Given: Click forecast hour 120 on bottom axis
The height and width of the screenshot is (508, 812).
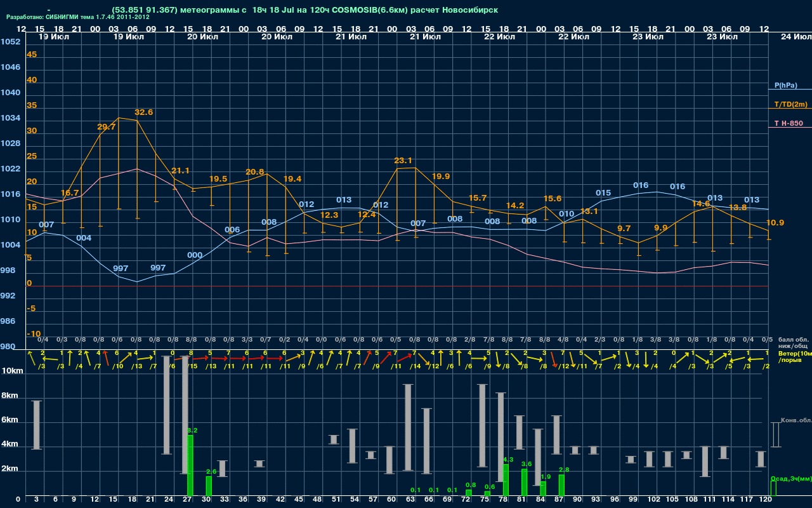Looking at the screenshot, I should 766,500.
